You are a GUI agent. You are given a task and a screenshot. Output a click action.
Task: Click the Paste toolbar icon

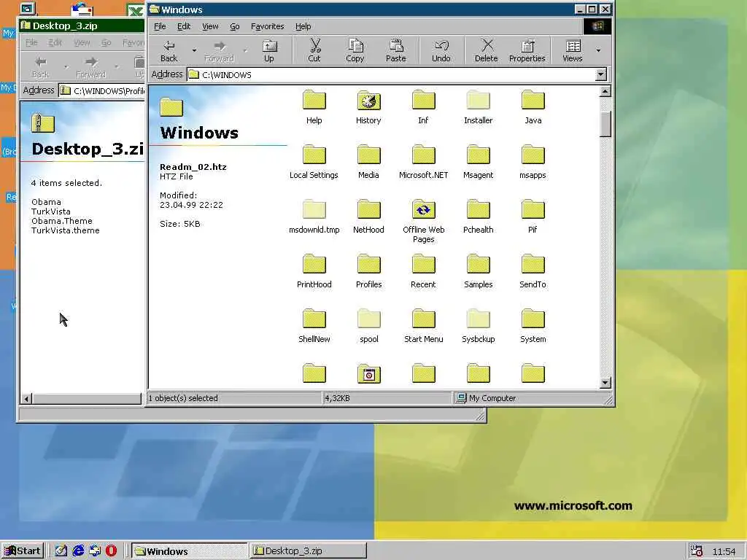pyautogui.click(x=395, y=51)
